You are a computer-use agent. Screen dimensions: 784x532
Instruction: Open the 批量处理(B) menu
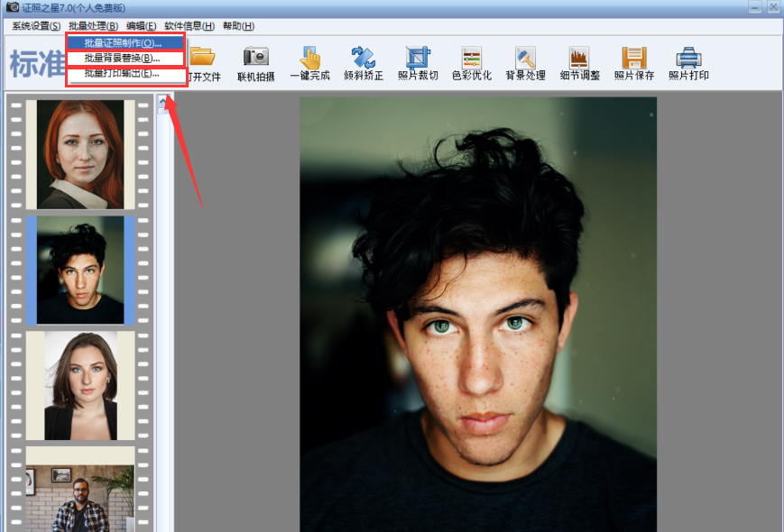[x=94, y=26]
